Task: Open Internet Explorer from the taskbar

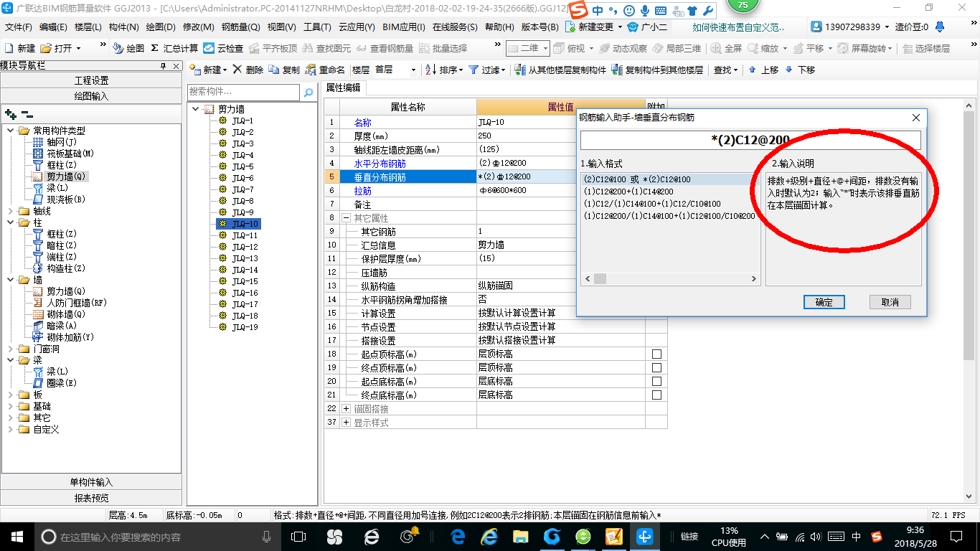Action: [490, 536]
